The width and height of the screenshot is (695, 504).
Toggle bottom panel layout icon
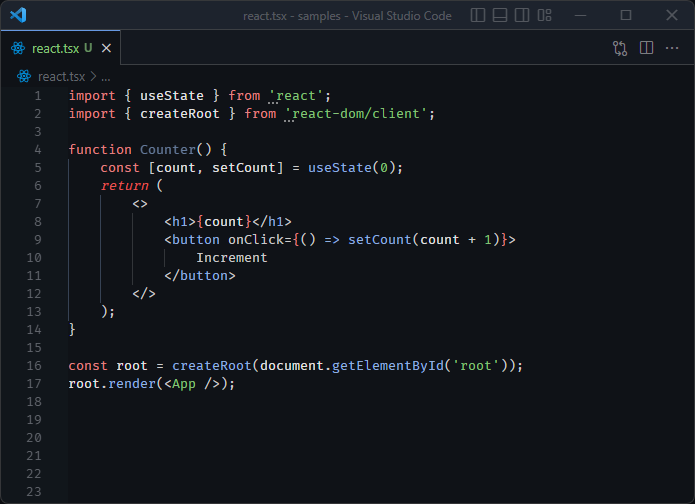500,16
